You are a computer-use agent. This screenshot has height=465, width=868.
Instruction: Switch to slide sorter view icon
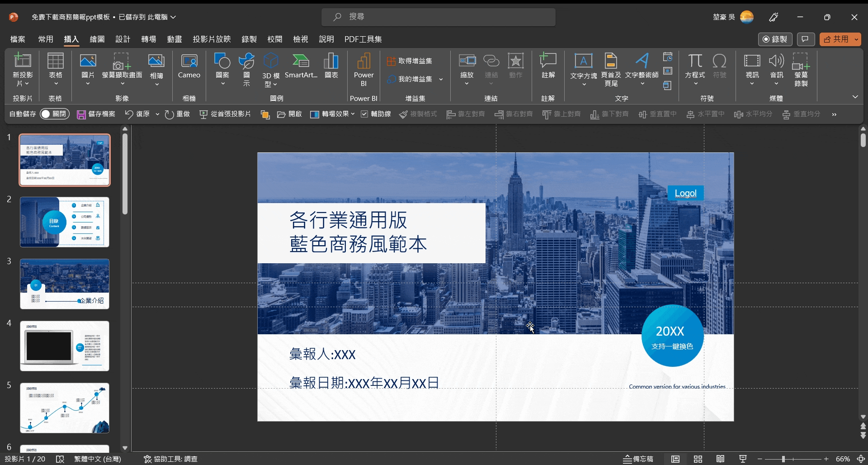click(x=698, y=459)
